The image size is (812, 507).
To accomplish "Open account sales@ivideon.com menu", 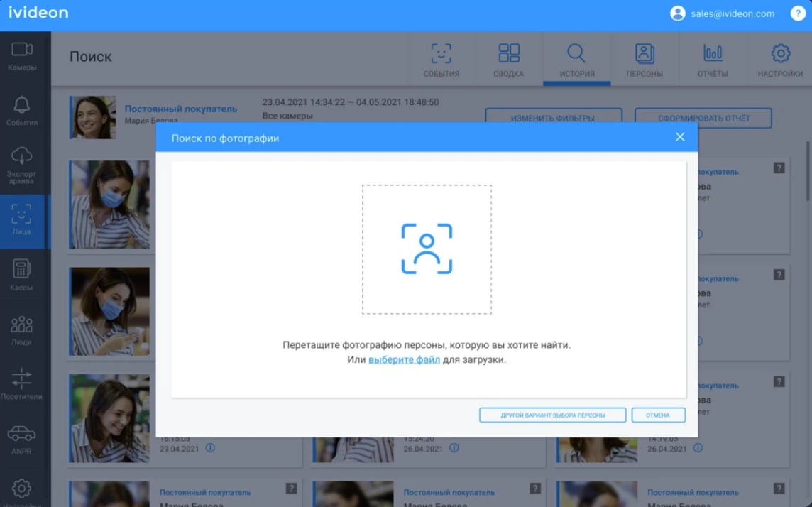I will (x=723, y=13).
